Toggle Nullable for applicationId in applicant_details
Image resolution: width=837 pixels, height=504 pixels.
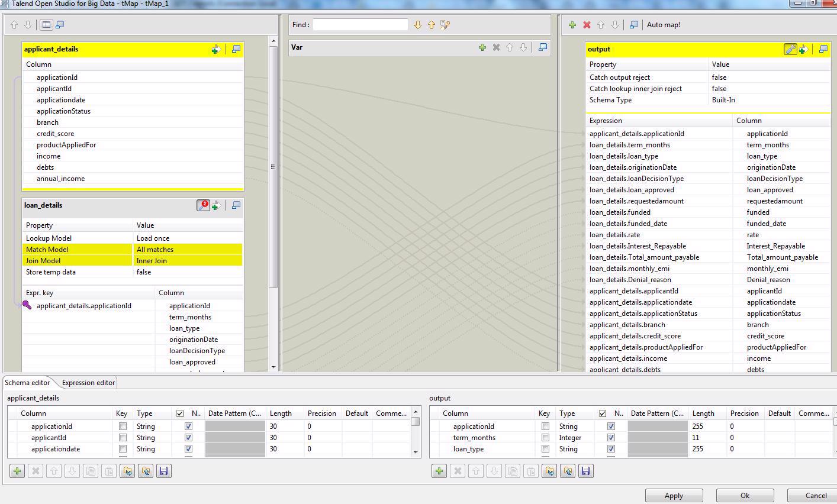(x=188, y=426)
